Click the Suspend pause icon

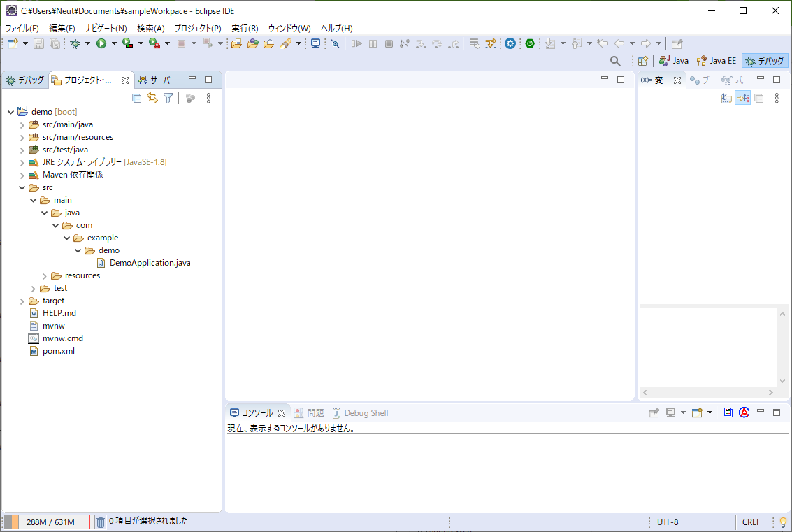coord(373,43)
